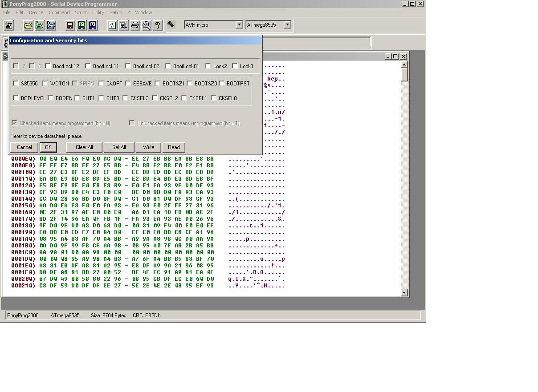Click the Set All button
Image resolution: width=538 pixels, height=392 pixels.
pos(119,147)
